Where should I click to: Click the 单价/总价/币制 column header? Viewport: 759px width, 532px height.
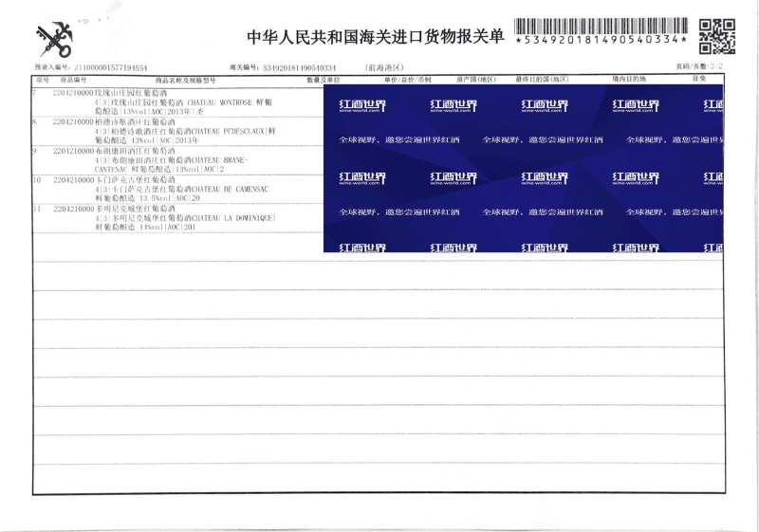408,80
